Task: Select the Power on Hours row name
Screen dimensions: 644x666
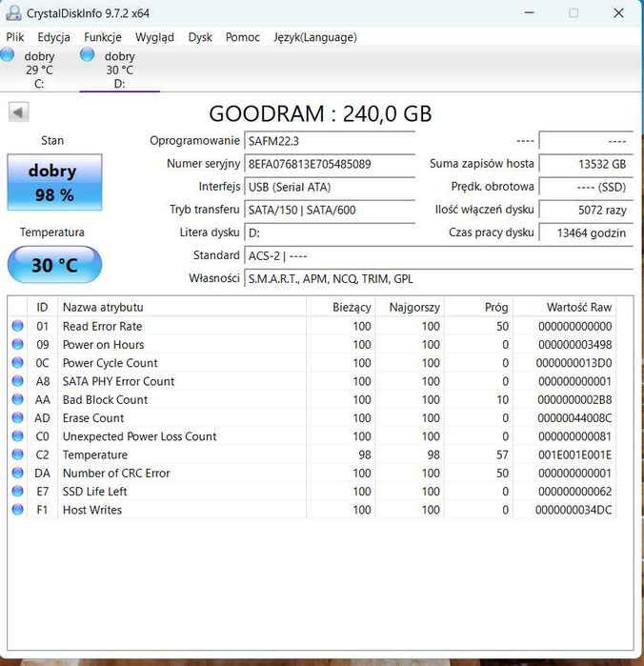Action: point(103,345)
